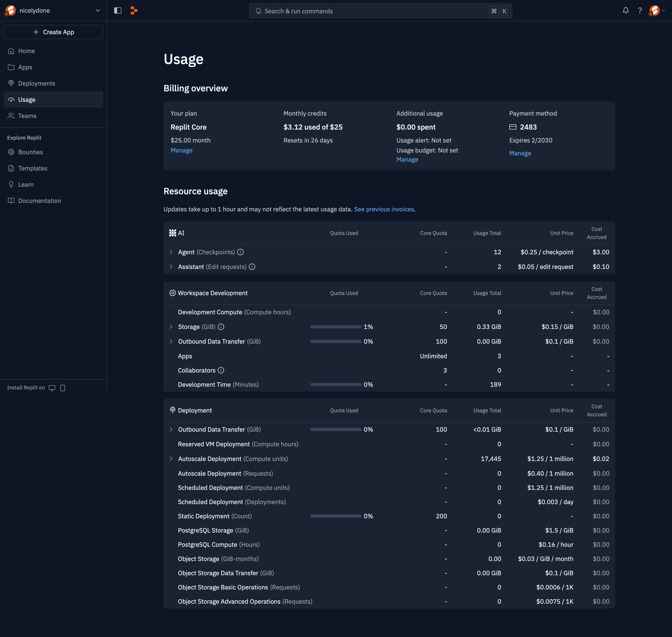Click the 'Reserved VM Deployment' row label
This screenshot has height=637, width=672.
(213, 444)
